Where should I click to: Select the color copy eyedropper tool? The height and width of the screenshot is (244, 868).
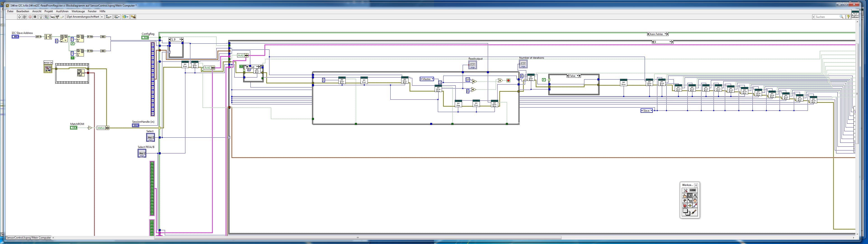[x=695, y=206]
